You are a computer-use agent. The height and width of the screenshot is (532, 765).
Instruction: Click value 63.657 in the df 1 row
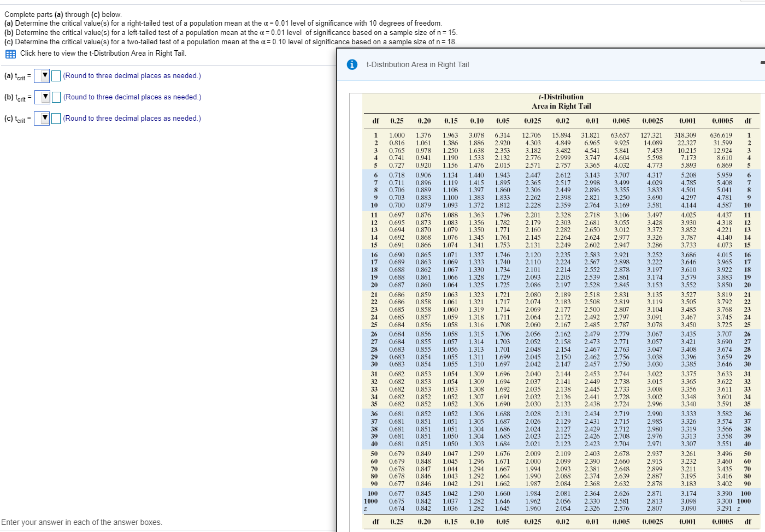tap(620, 135)
